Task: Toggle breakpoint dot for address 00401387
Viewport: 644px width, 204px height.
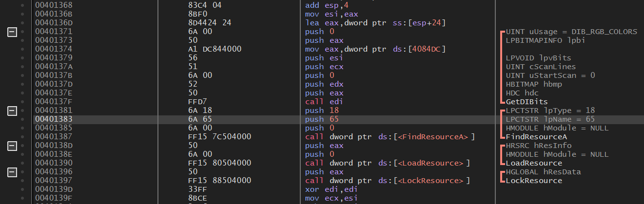Action: [x=22, y=137]
